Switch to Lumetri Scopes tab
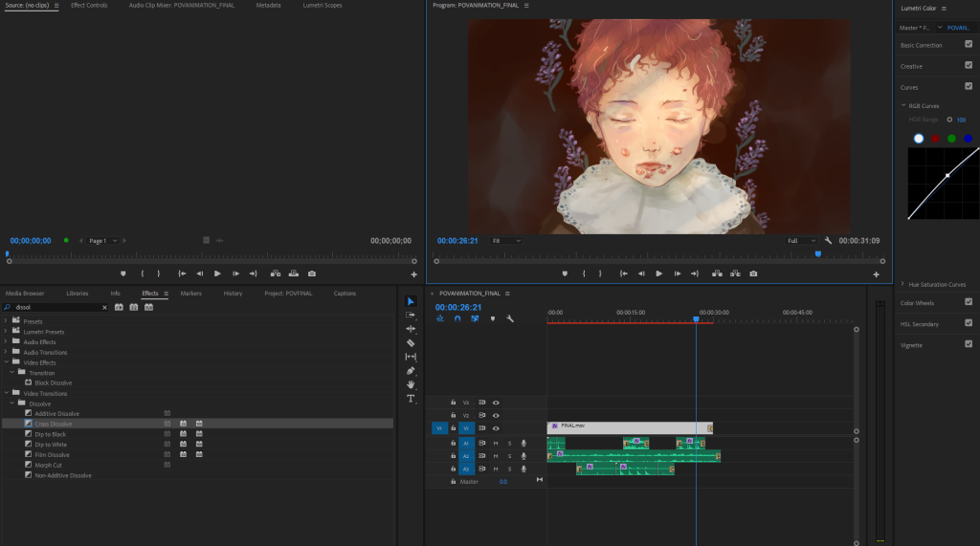The image size is (980, 546). 323,5
